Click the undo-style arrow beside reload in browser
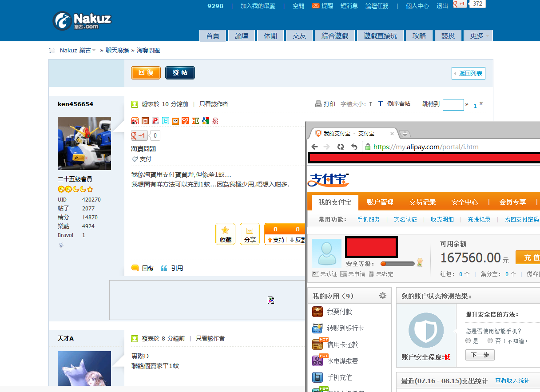The width and height of the screenshot is (540, 392). pyautogui.click(x=354, y=147)
